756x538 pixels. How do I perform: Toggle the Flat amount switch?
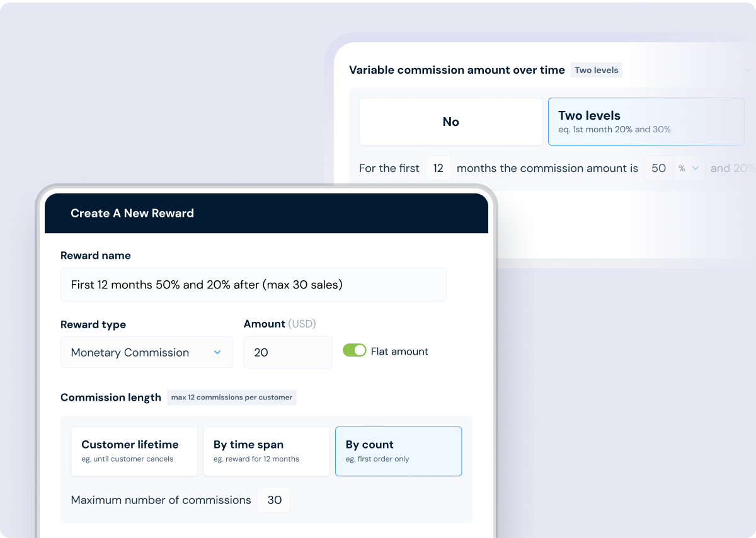coord(354,351)
